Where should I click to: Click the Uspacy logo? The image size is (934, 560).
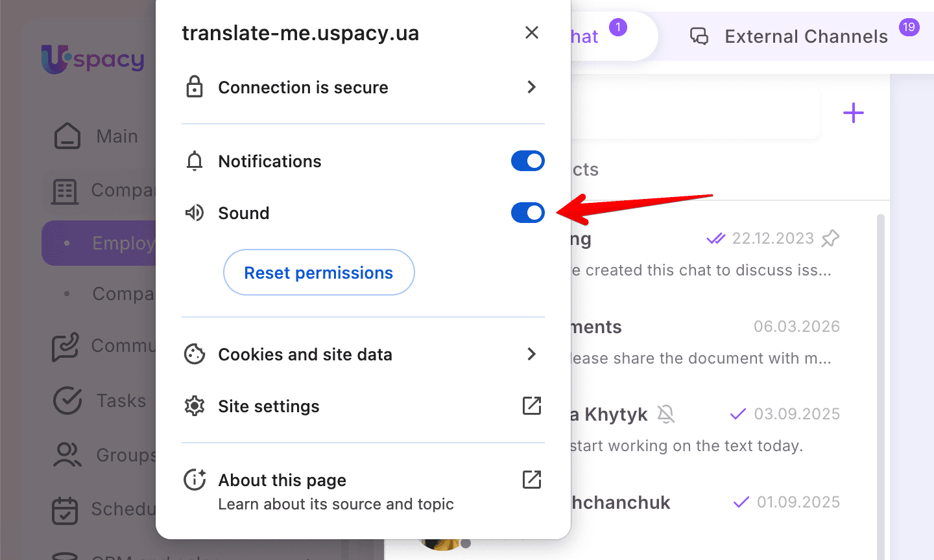(93, 59)
